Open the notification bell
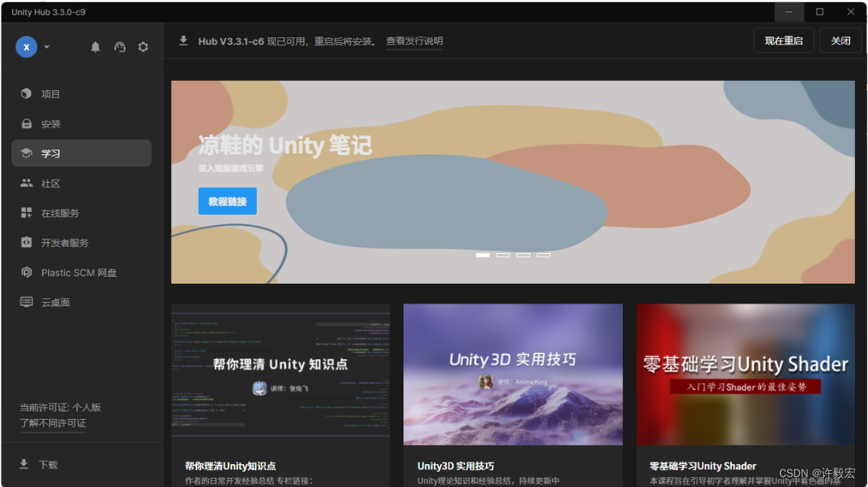Screen dimensions: 868x487 pyautogui.click(x=95, y=47)
